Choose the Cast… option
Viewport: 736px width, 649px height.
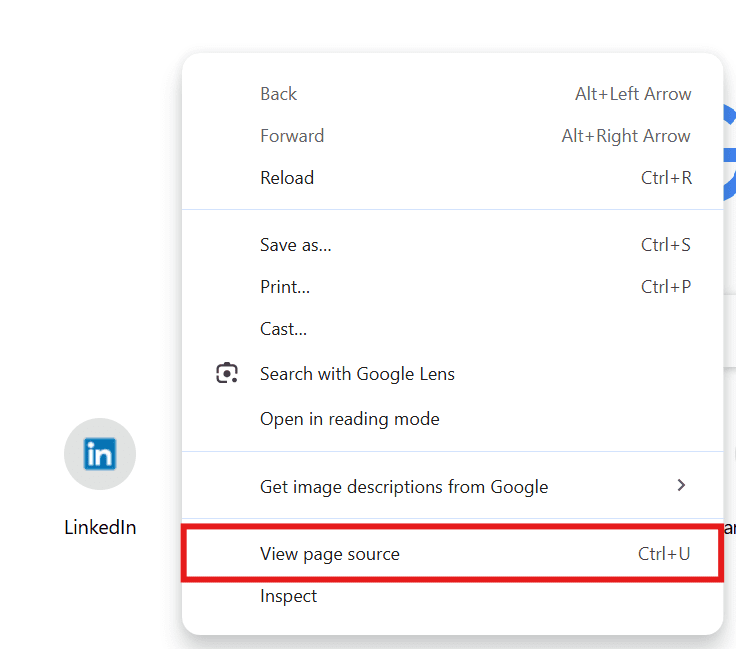tap(452, 329)
